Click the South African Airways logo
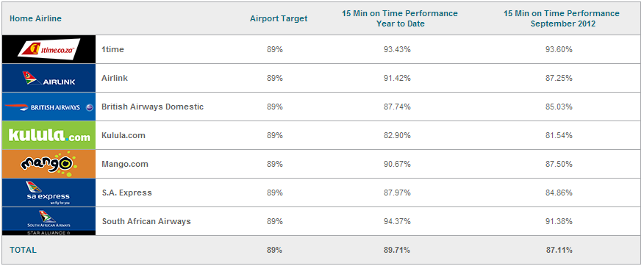Screen dimensions: 644x266 coord(49,221)
